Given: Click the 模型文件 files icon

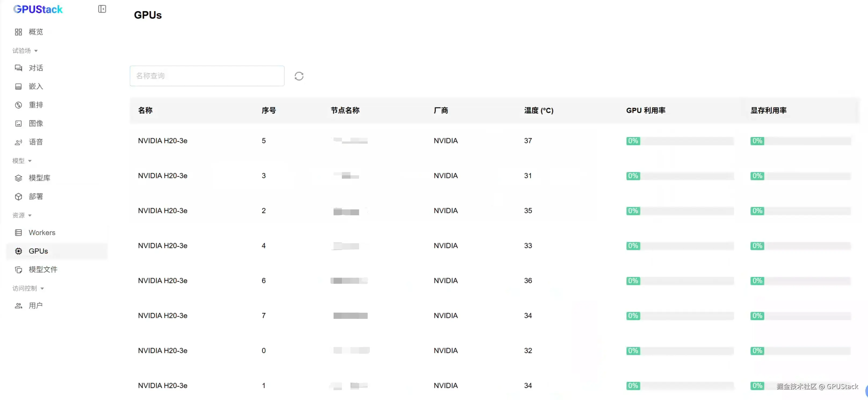Looking at the screenshot, I should 19,270.
